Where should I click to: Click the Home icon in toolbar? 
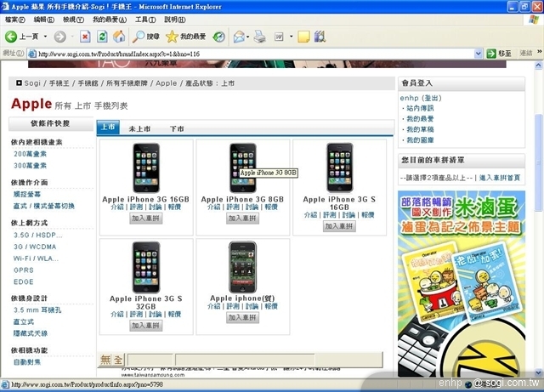pos(119,37)
